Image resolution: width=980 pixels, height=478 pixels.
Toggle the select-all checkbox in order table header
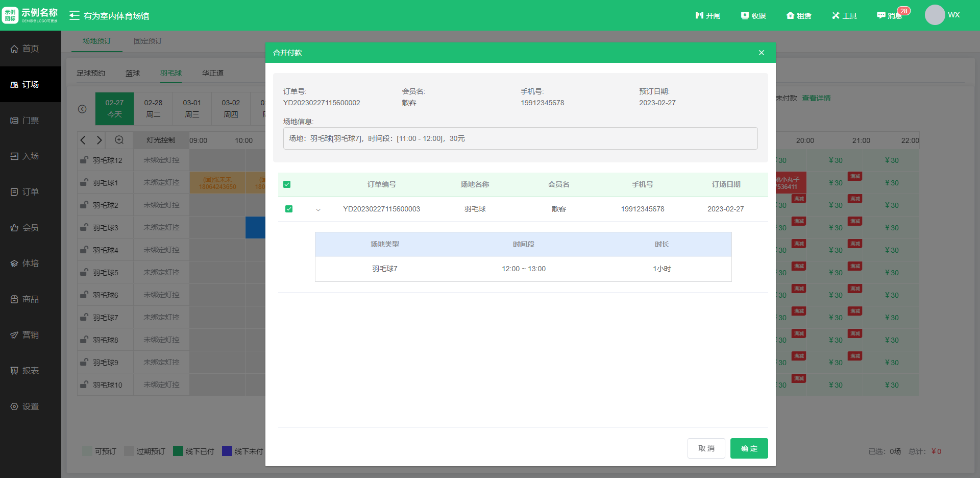click(287, 184)
